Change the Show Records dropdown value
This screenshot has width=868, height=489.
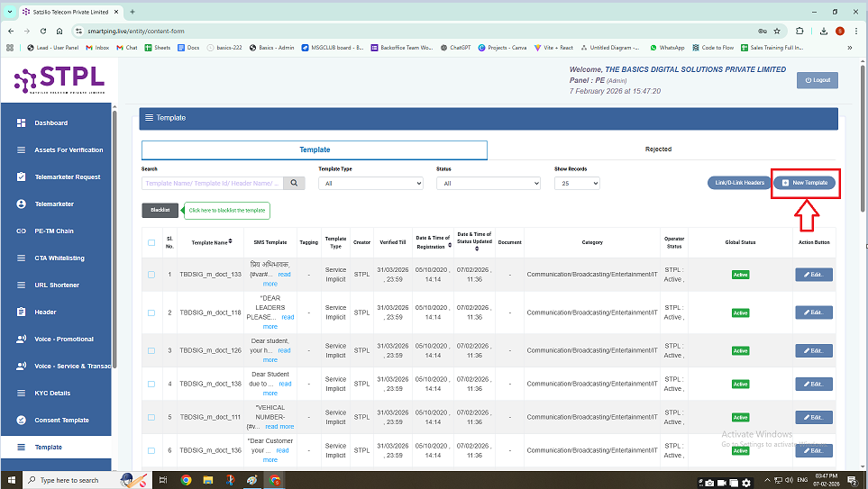[x=577, y=183]
